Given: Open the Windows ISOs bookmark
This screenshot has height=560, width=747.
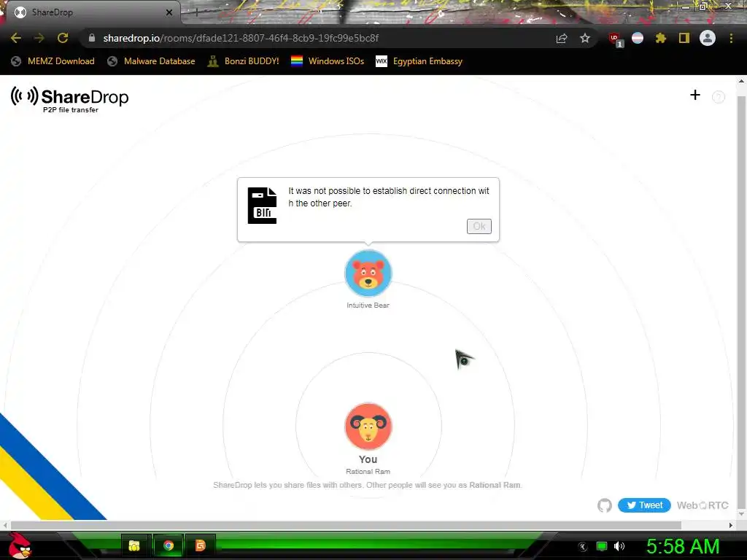Looking at the screenshot, I should pyautogui.click(x=328, y=61).
